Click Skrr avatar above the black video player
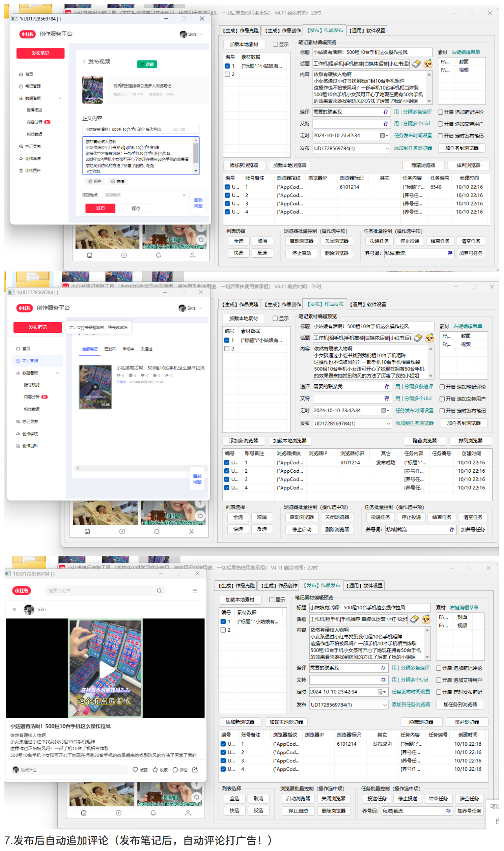The width and height of the screenshot is (504, 851). (29, 609)
